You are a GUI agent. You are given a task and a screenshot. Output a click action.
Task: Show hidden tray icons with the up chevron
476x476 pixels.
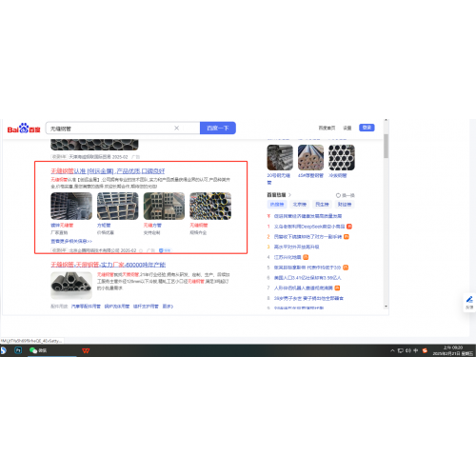[x=392, y=350]
